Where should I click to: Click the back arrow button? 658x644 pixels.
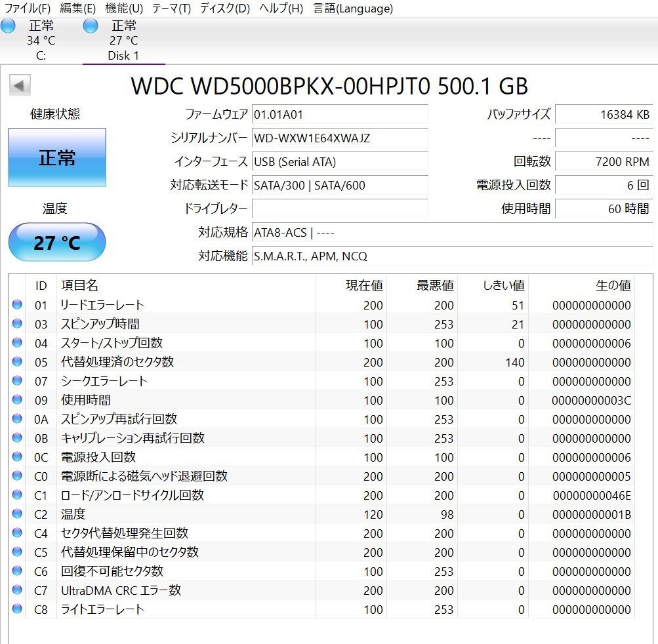20,86
